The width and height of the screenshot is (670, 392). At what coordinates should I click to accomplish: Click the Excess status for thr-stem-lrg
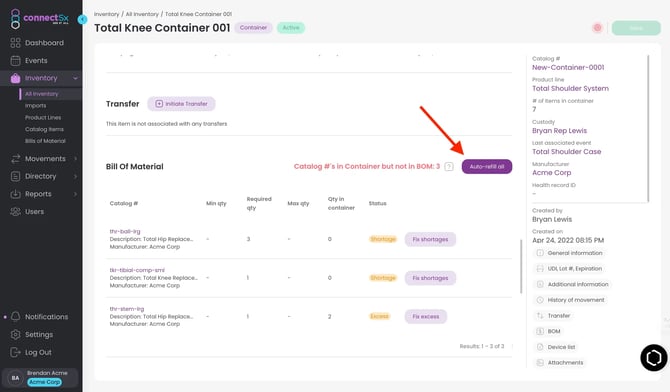[x=379, y=317]
